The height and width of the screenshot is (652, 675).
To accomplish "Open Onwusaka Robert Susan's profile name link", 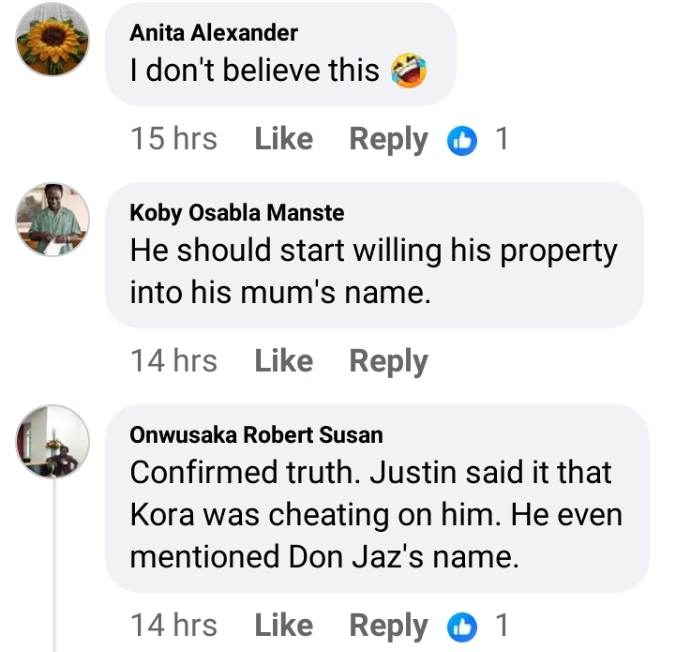I will (x=256, y=435).
